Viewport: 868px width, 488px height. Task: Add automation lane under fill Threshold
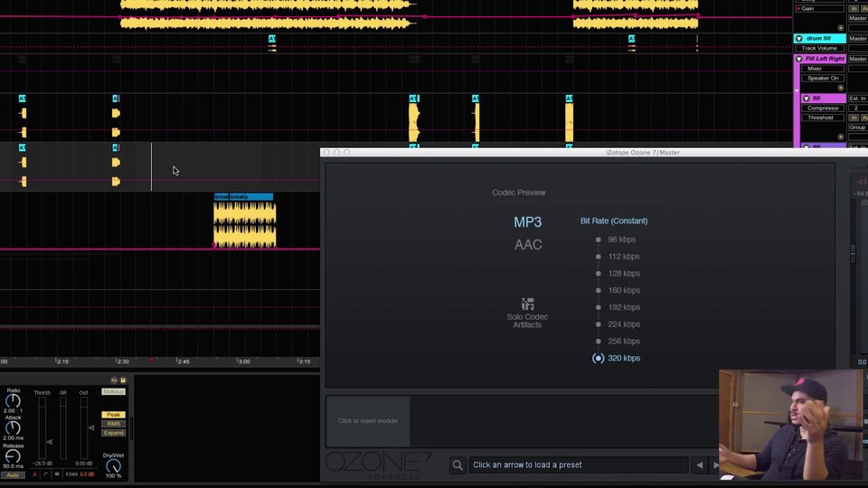coord(840,136)
